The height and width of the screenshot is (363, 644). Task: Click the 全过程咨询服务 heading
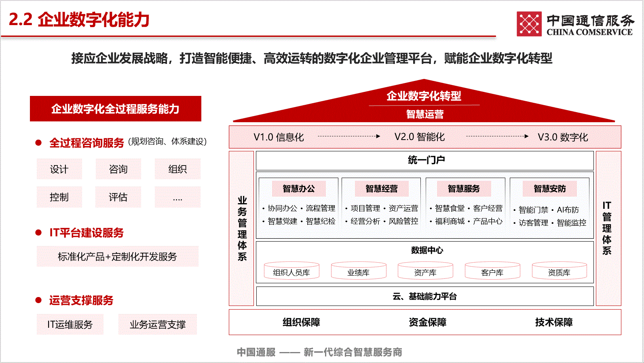[x=87, y=143]
